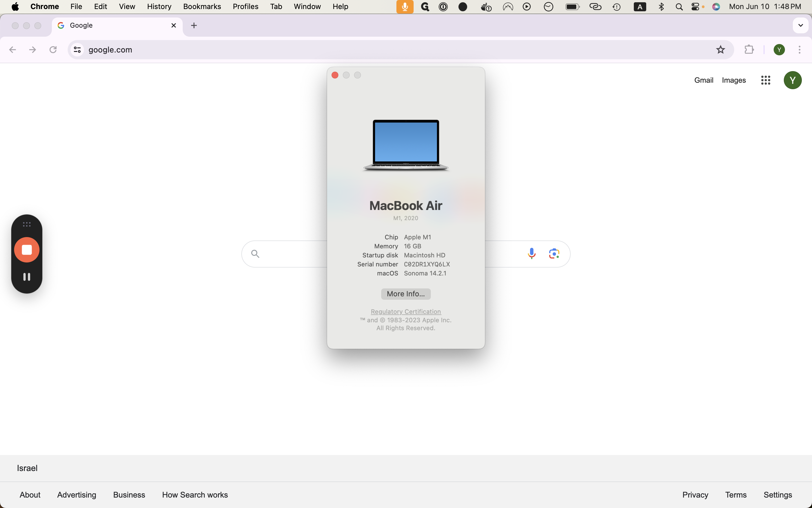Stop the screen recording
The image size is (812, 508).
tap(27, 250)
